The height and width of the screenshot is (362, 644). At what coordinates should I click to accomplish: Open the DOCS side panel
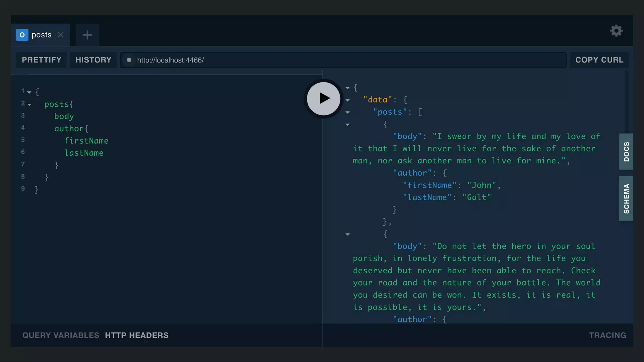(626, 151)
